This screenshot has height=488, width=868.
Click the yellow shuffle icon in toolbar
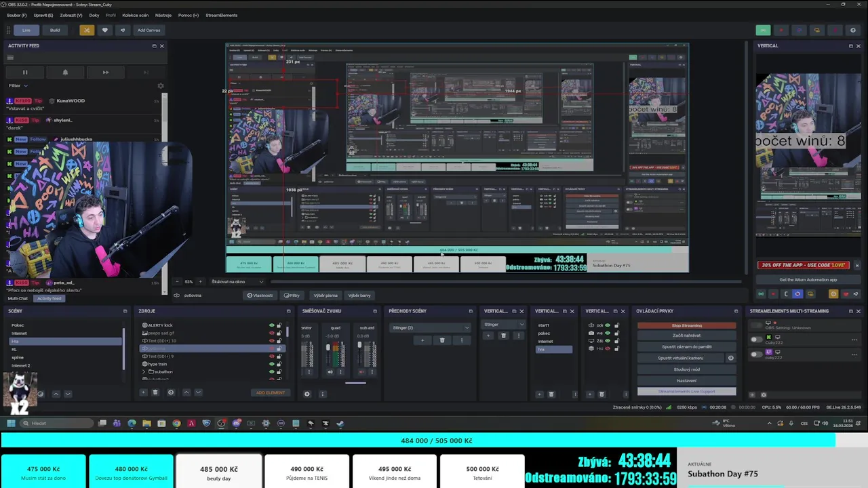coord(87,30)
